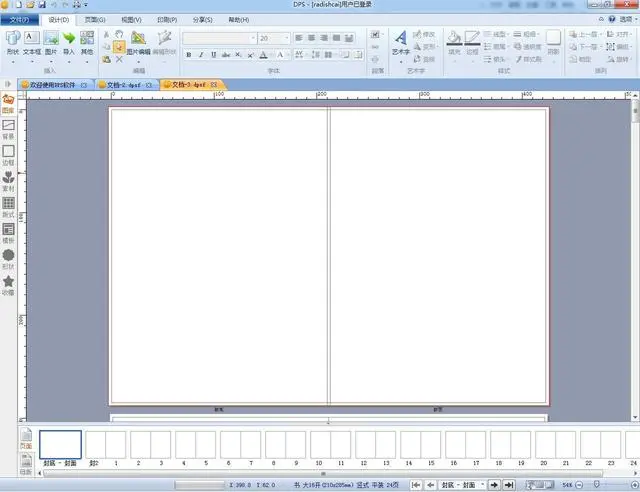Click the delete X icon in edit group
Viewport: 640px width, 492px height.
pos(119,60)
